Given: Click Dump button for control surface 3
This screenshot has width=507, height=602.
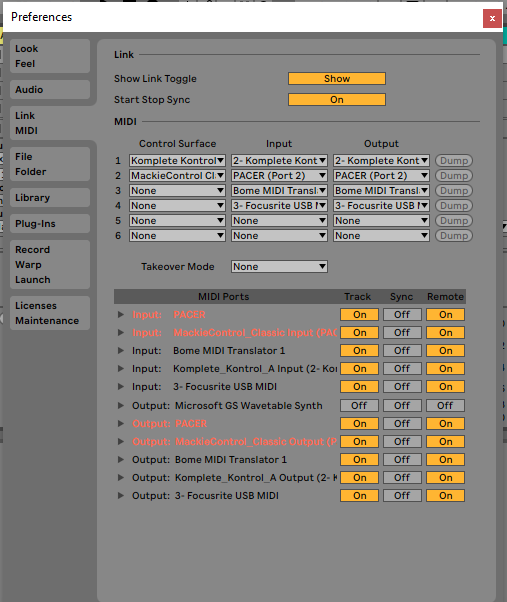Looking at the screenshot, I should [x=454, y=190].
